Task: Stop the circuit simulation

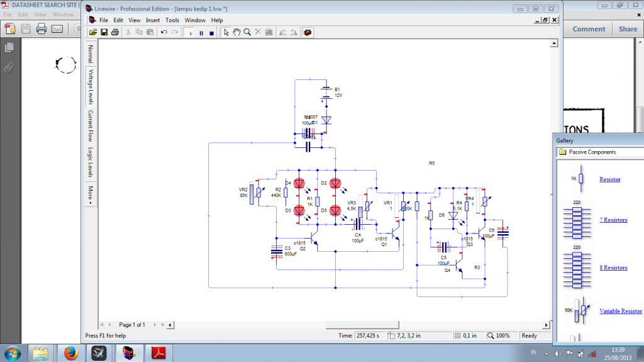Action: coord(212,33)
